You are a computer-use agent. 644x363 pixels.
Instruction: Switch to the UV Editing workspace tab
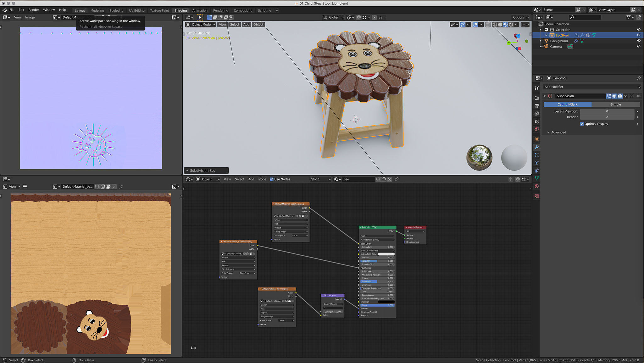click(136, 10)
